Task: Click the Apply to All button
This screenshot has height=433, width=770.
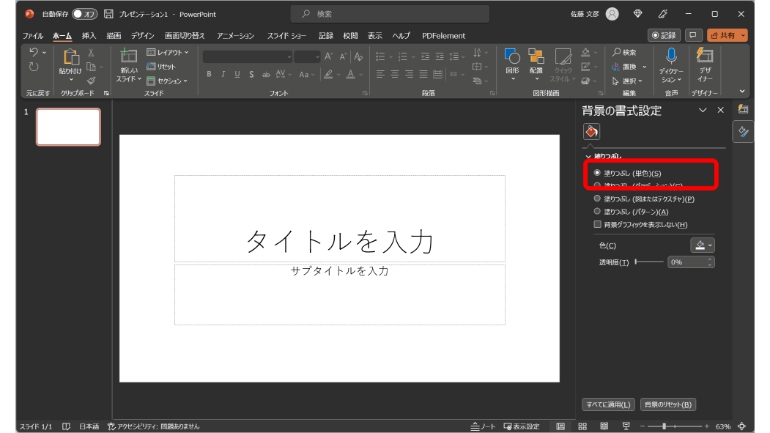Action: point(608,404)
